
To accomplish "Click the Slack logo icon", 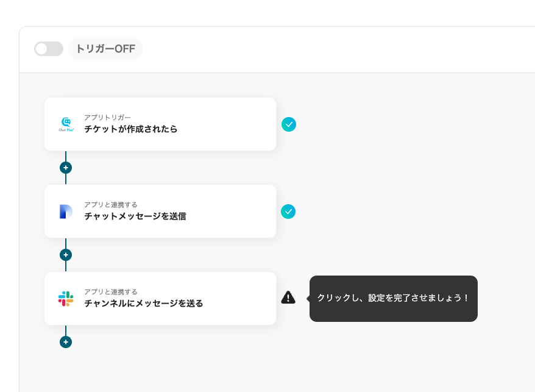I will tap(66, 299).
